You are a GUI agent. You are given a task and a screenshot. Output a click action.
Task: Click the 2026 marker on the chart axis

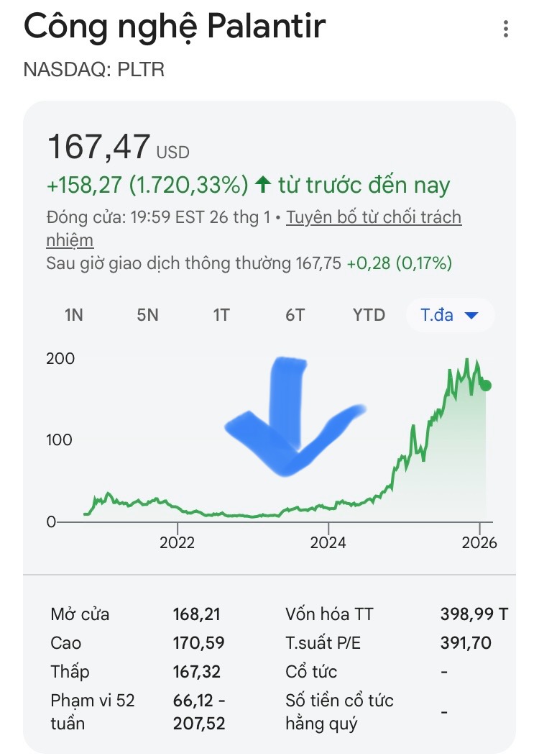[479, 542]
